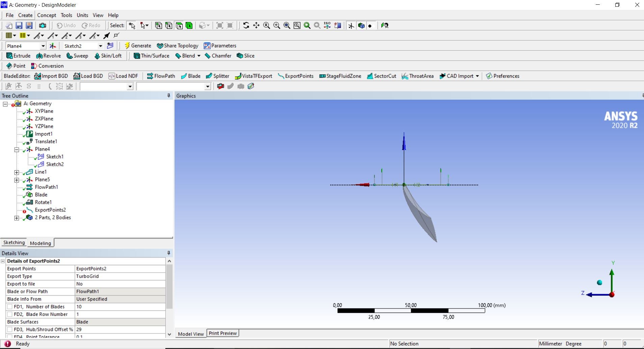Screen dimensions: 644x349
Task: Open the Print Preview tab
Action: [222, 333]
